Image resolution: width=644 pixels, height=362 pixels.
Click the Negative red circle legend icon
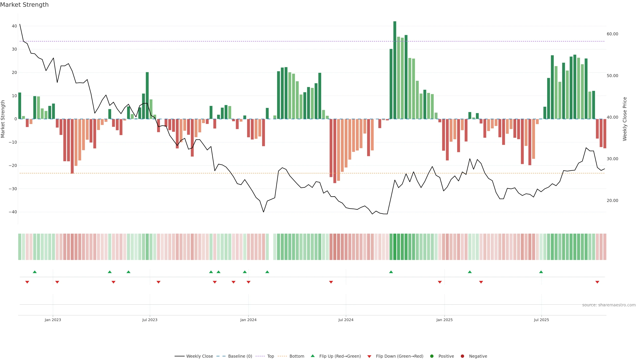(462, 356)
